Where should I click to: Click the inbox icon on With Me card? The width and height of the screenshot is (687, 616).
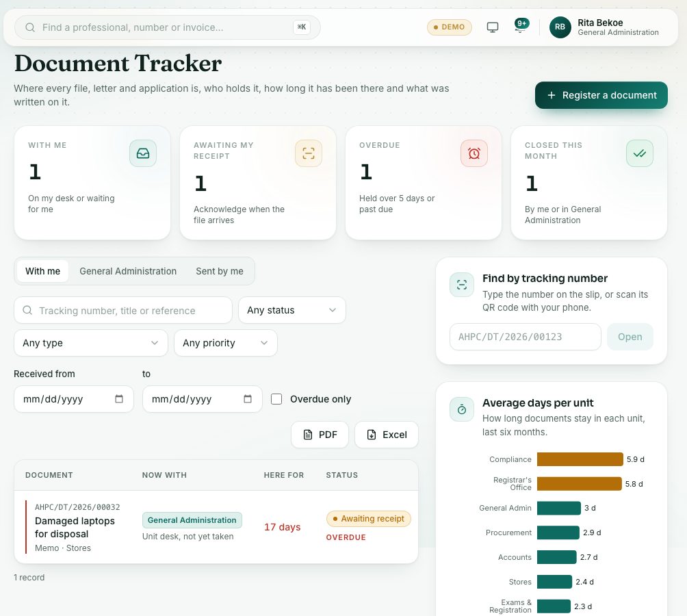143,153
